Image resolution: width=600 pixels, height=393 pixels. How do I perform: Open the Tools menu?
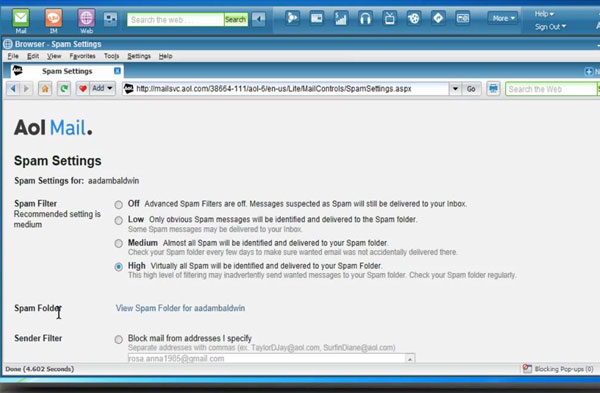[111, 56]
